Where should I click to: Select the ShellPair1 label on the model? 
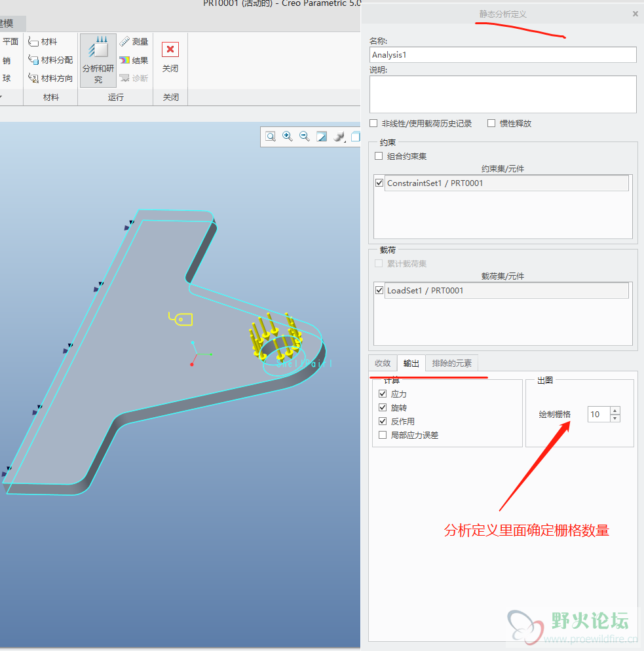click(304, 363)
